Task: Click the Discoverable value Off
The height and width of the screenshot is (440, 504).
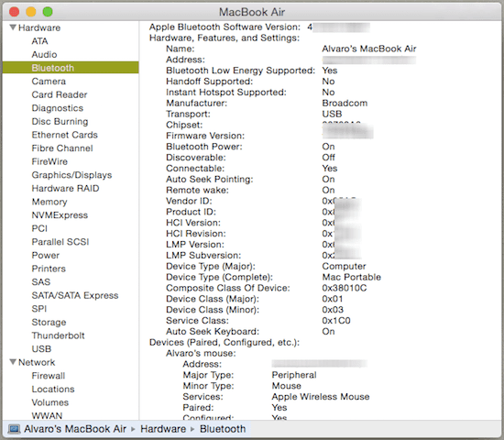Action: [328, 158]
